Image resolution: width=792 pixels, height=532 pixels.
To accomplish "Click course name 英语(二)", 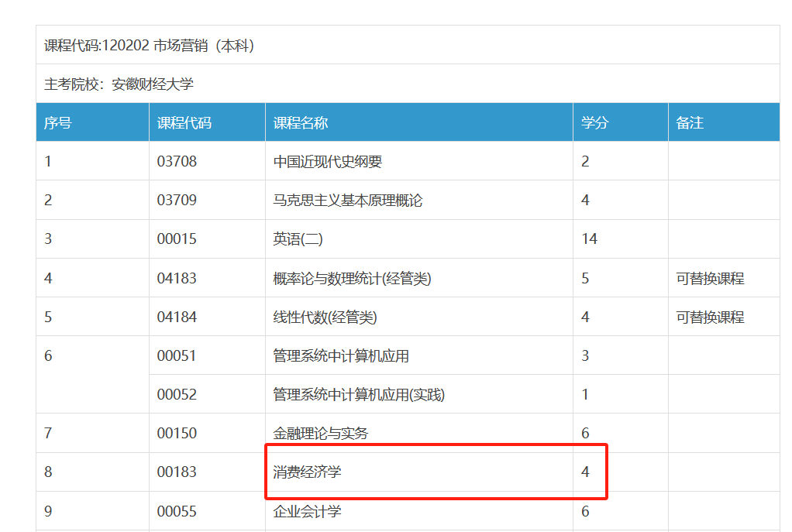I will (298, 239).
